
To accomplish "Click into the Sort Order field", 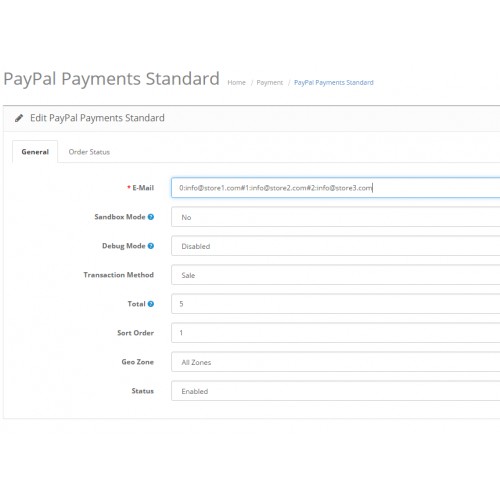I will pyautogui.click(x=335, y=333).
